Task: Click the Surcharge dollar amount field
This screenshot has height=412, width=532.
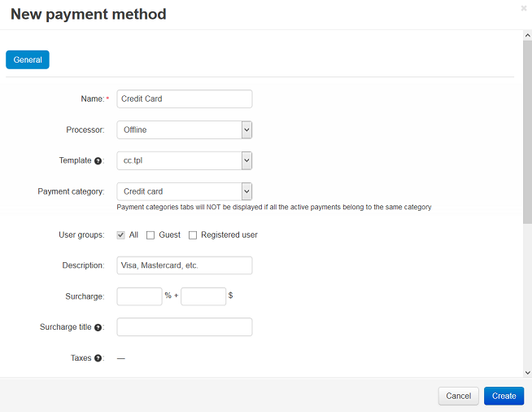Action: 203,296
